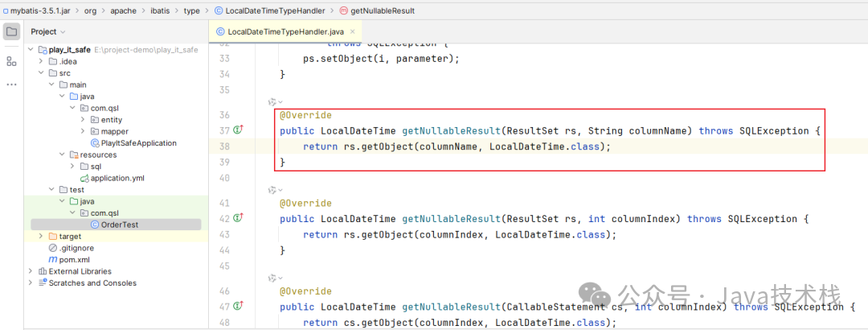868x330 pixels.
Task: Click the Maven icon next to pom.xml
Action: click(x=52, y=259)
